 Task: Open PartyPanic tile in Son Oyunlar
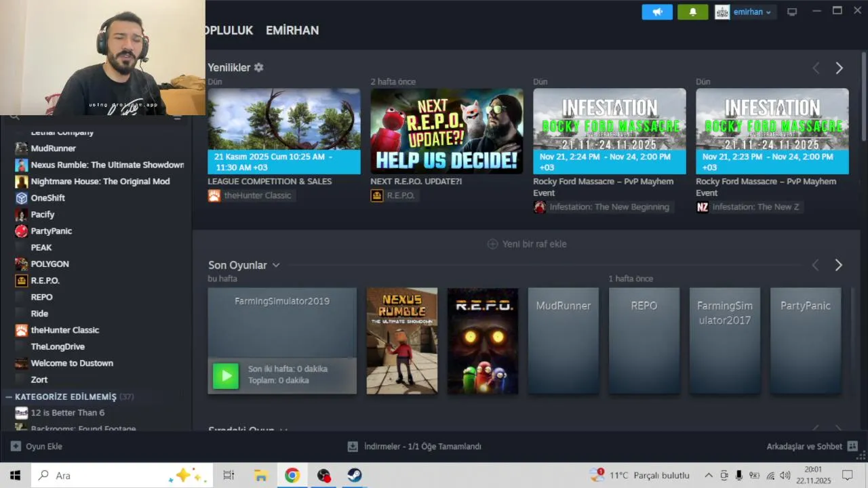pyautogui.click(x=806, y=341)
